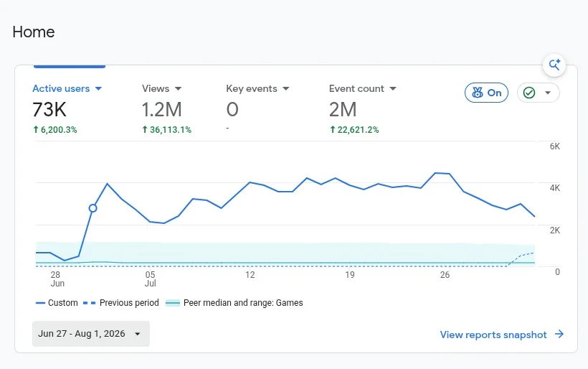Click the Previous period legend entry

pyautogui.click(x=120, y=303)
